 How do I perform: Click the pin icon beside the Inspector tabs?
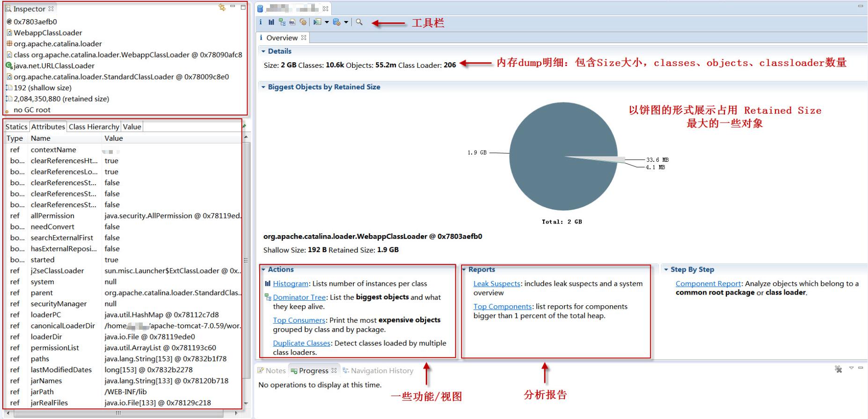click(x=244, y=126)
